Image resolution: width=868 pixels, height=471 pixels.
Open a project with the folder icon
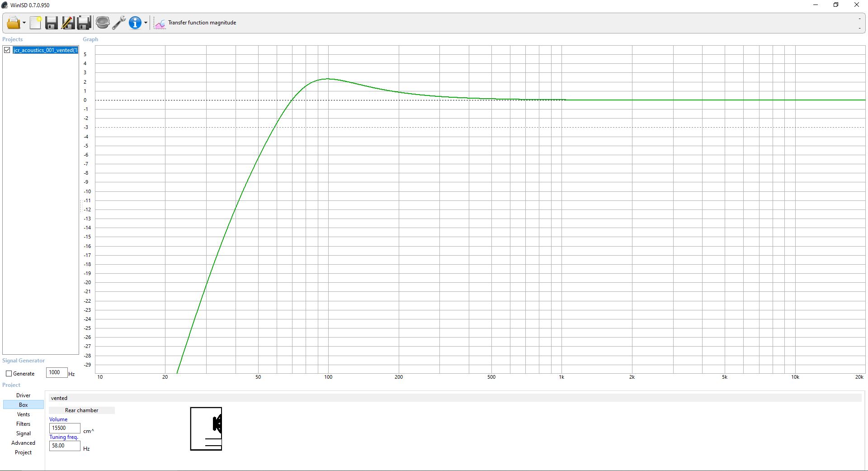[13, 23]
